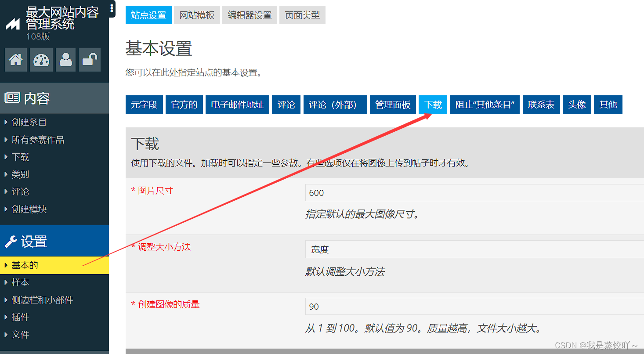Select the 元字段 section button
Image resolution: width=644 pixels, height=354 pixels.
click(x=144, y=105)
